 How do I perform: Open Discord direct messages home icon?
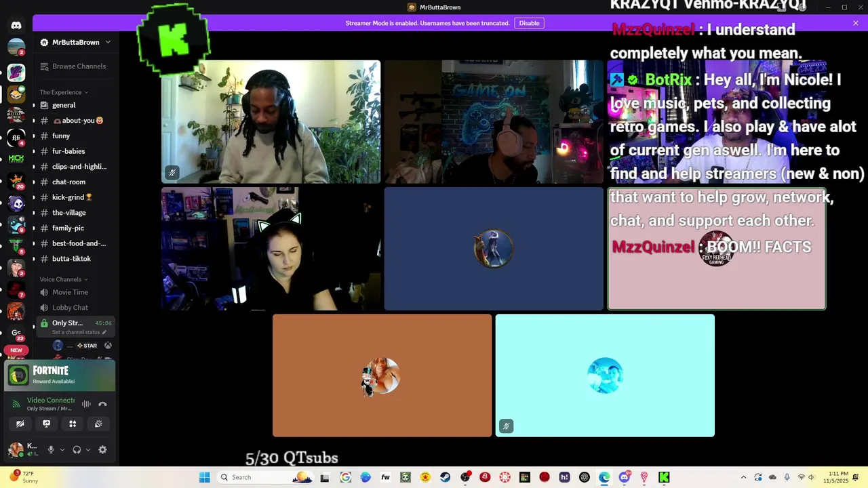[16, 26]
